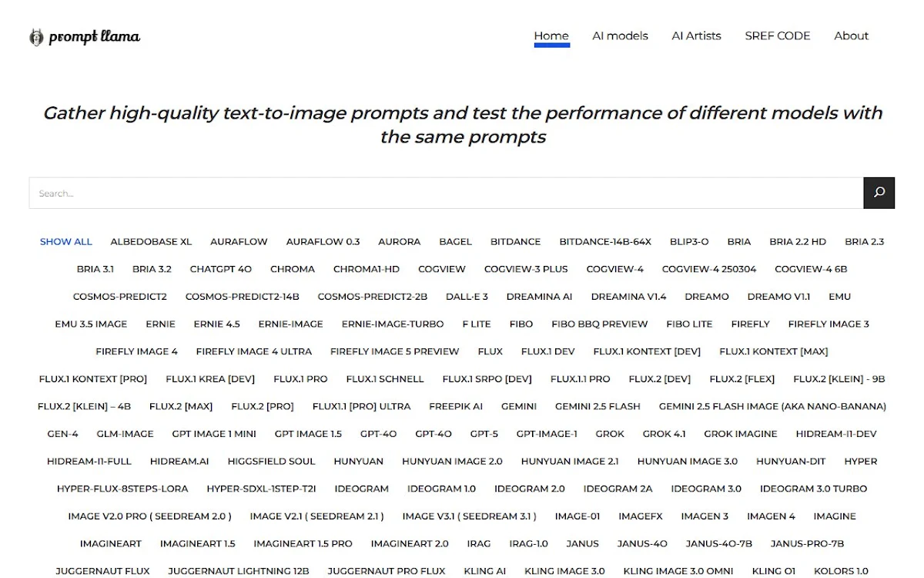The height and width of the screenshot is (578, 924).
Task: Filter by GLM-IMAGE
Action: coord(126,434)
